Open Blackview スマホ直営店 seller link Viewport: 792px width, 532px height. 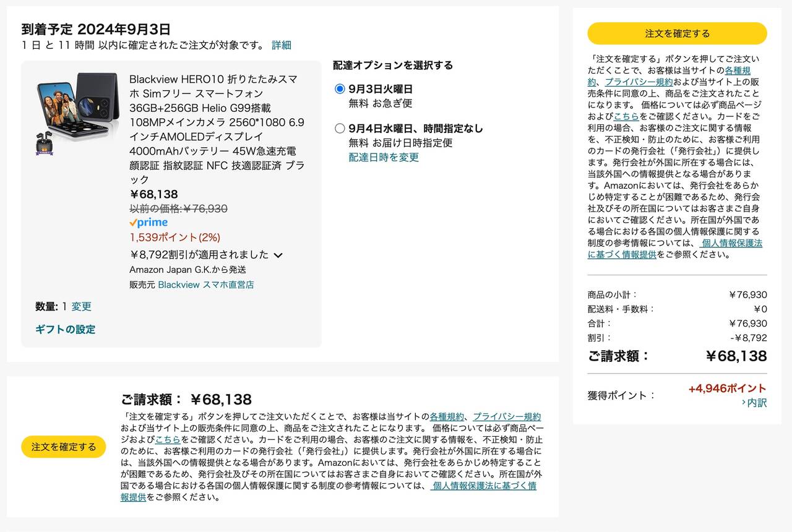[x=206, y=285]
